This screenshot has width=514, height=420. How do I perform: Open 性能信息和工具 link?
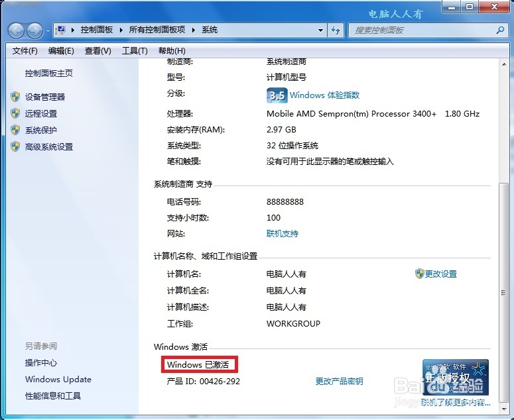53,396
